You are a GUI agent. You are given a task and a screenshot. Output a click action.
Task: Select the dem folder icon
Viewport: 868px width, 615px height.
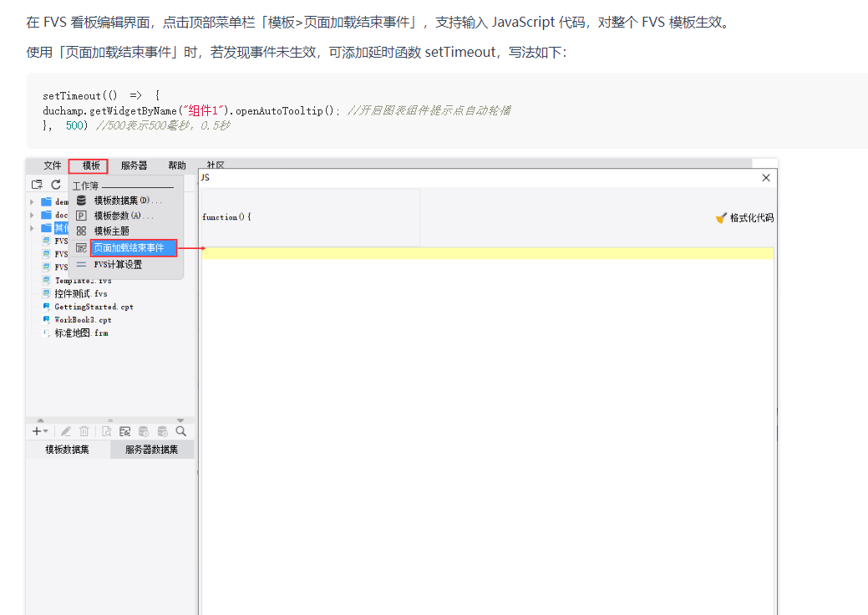click(x=47, y=201)
